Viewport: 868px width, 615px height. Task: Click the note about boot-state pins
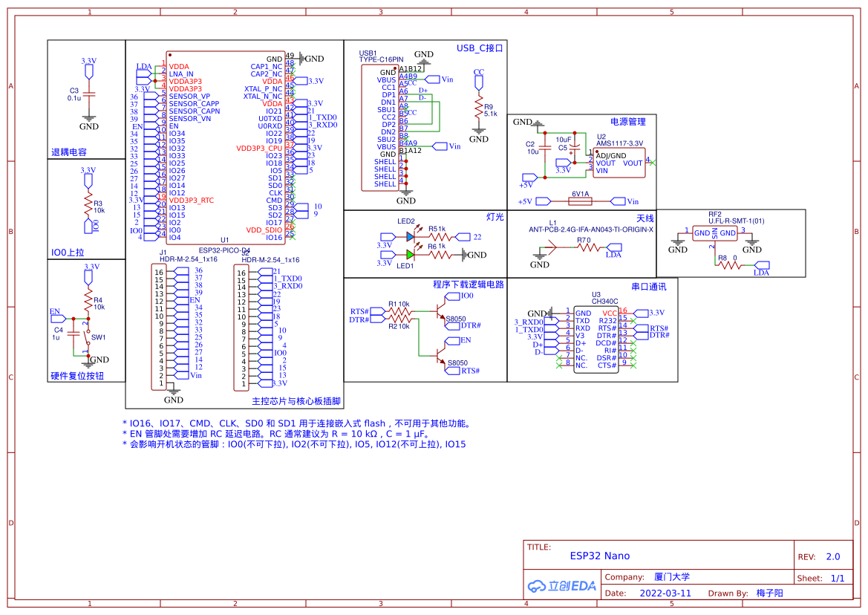294,444
